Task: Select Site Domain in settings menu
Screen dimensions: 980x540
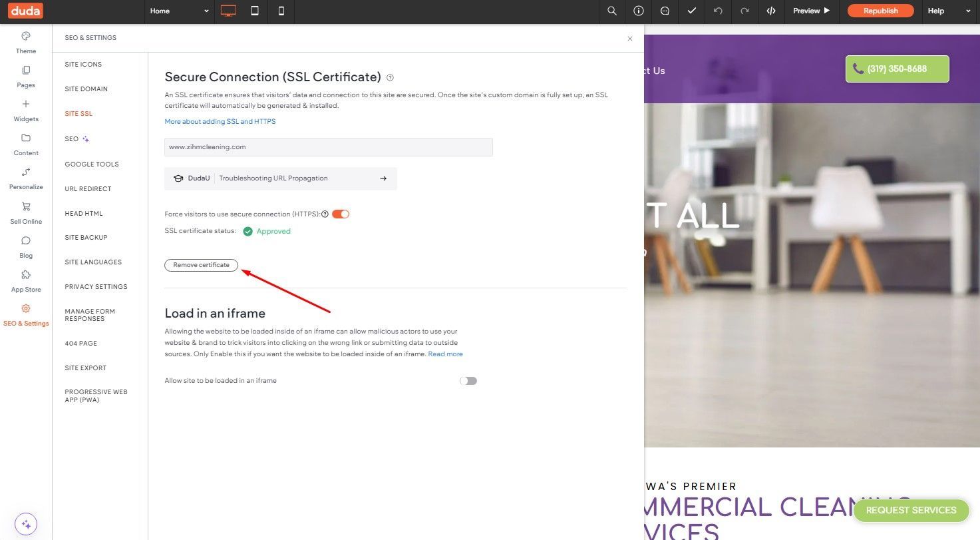Action: pos(86,89)
